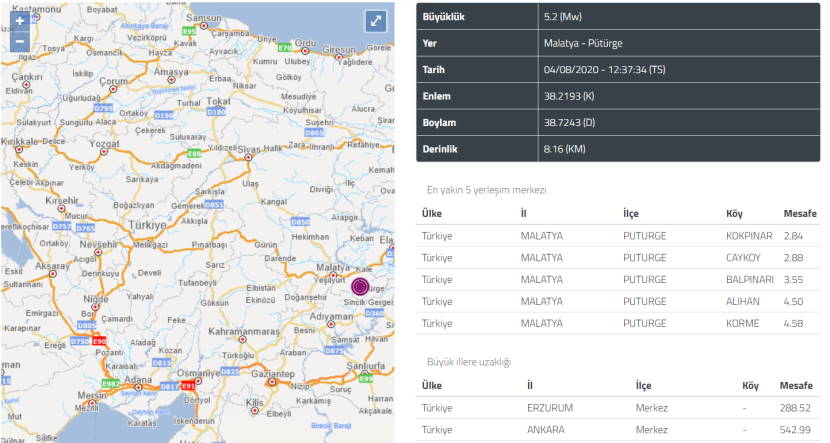Click the ANKARA row in city distances
This screenshot has width=830, height=443.
618,429
